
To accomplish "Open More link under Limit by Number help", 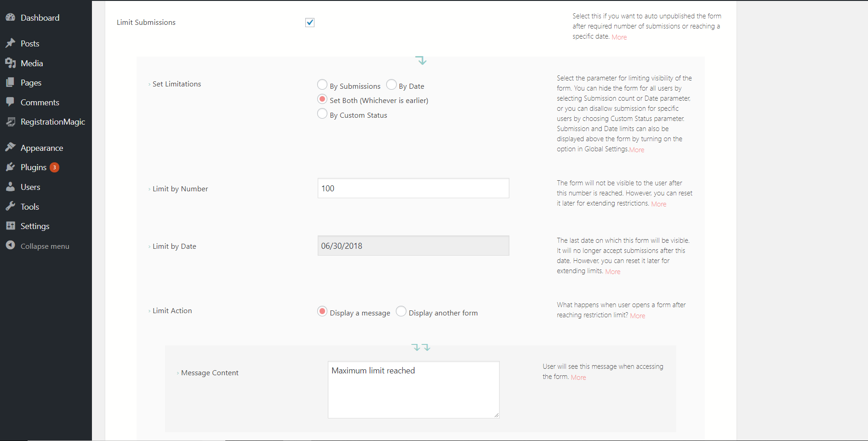I will pos(658,204).
